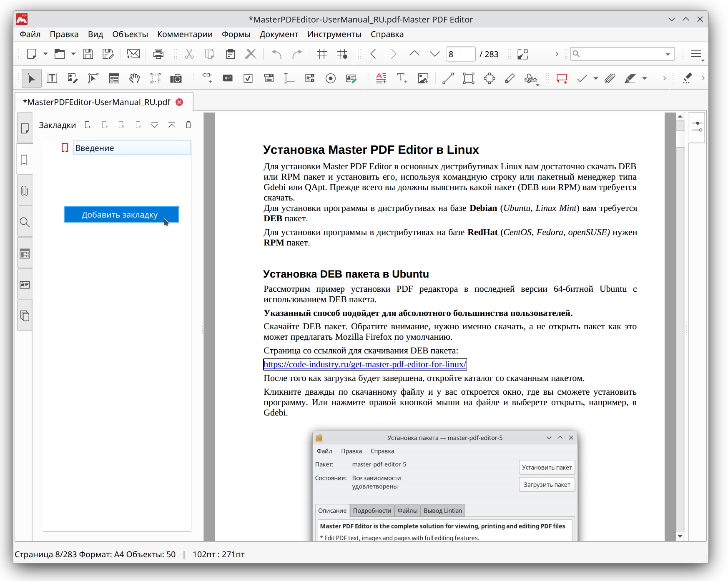
Task: Send the document by email envelope icon
Action: pyautogui.click(x=133, y=54)
